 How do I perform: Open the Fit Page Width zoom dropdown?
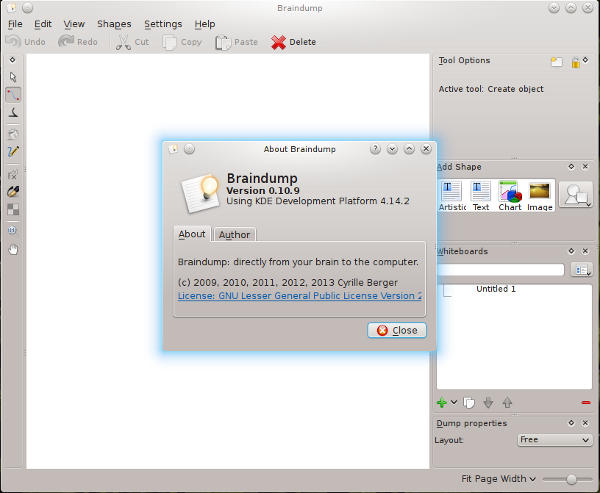point(498,479)
